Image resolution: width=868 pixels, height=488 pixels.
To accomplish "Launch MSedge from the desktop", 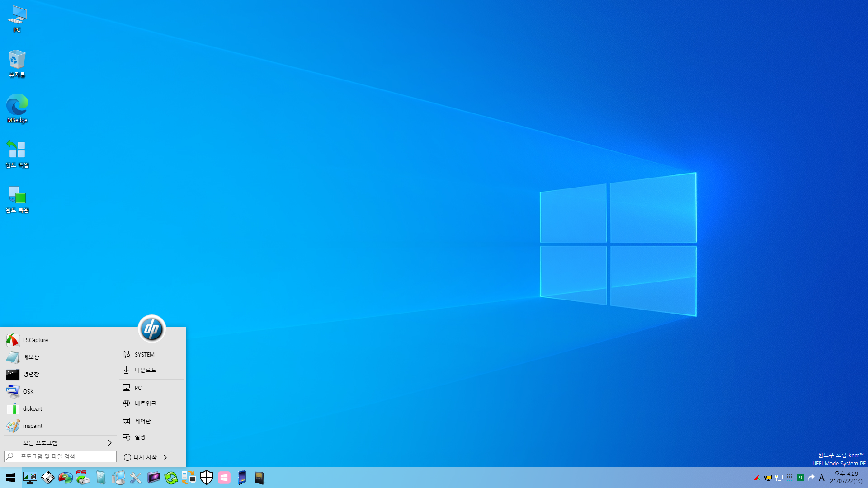I will [17, 108].
